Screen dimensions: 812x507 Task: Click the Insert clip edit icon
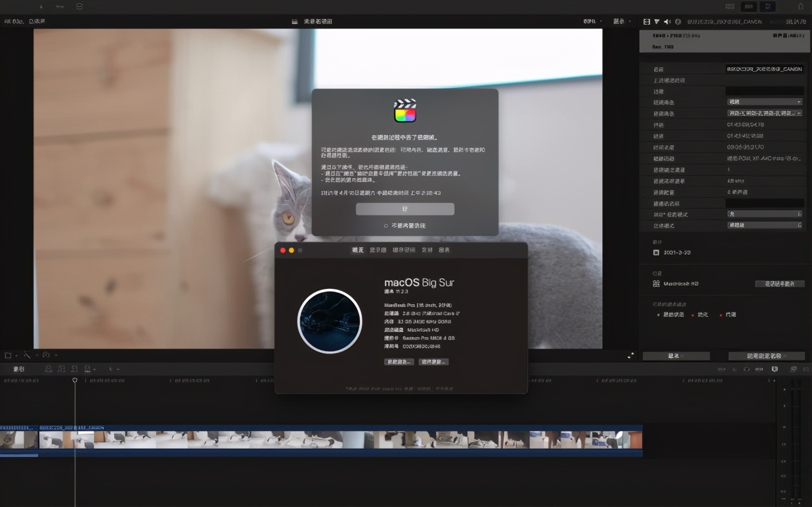[62, 369]
